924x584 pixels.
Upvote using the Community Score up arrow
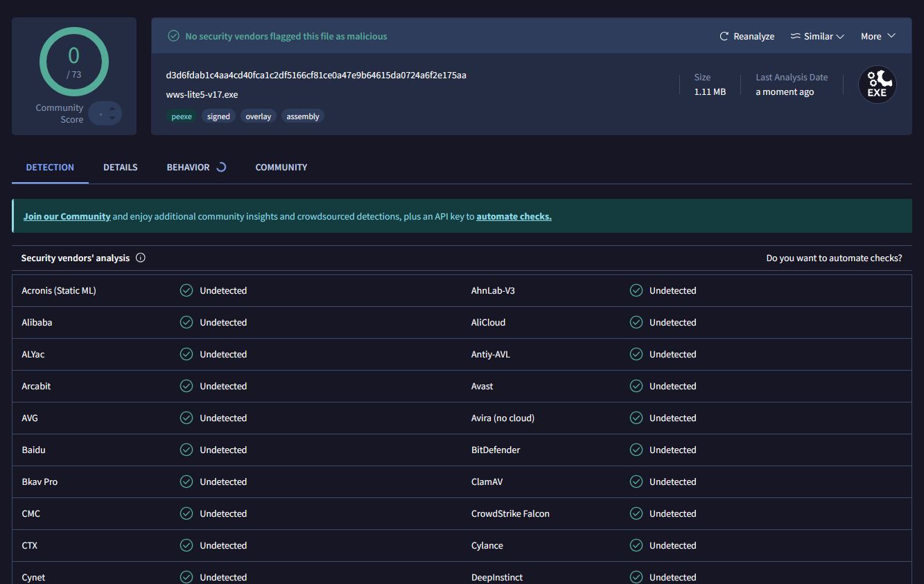click(112, 109)
